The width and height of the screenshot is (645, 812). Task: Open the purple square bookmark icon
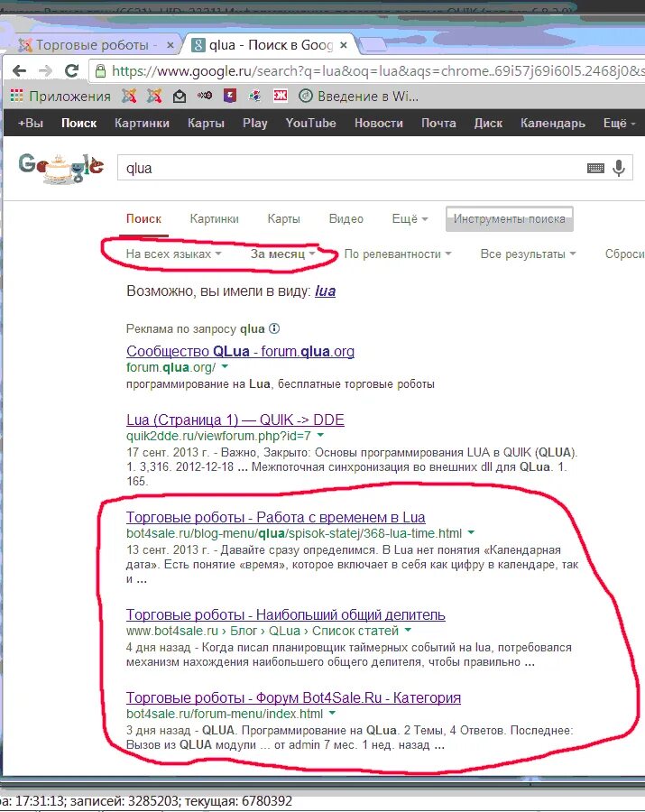(x=230, y=96)
